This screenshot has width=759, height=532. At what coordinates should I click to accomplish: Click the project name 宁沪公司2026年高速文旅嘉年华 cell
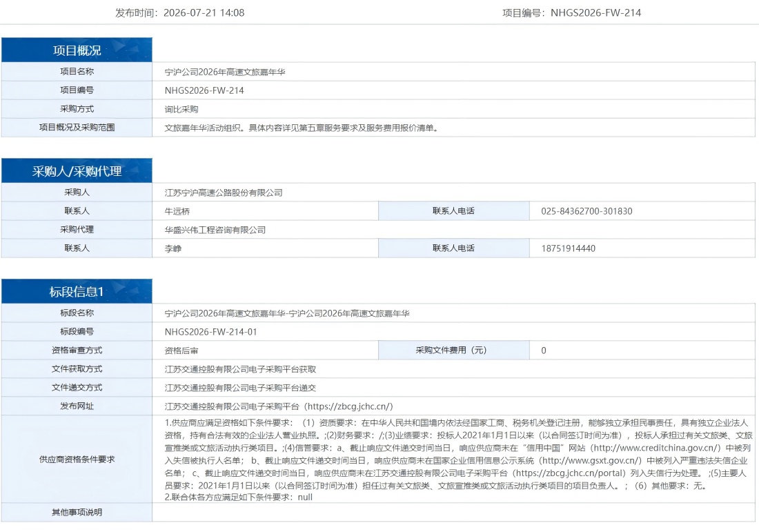[453, 72]
